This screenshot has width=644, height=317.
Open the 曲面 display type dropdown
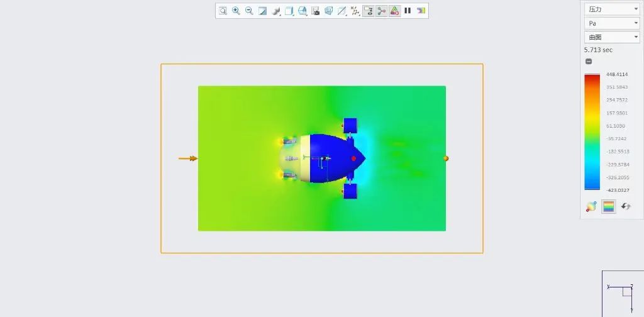(x=611, y=37)
